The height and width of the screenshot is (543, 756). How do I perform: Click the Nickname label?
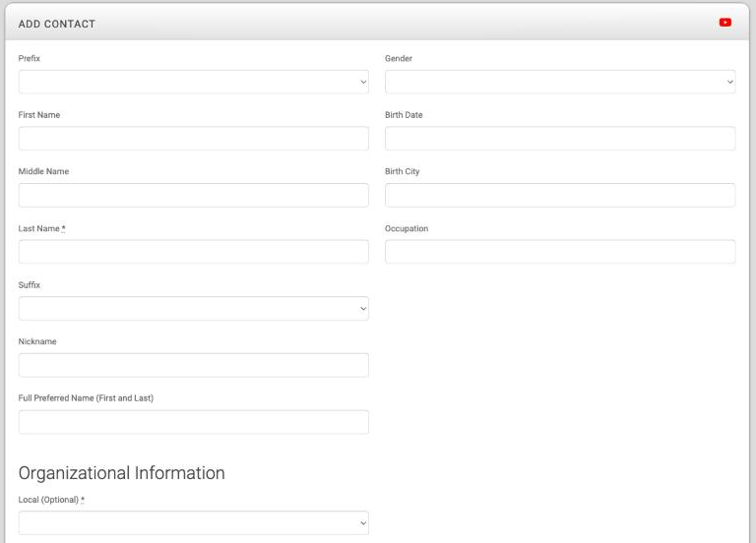click(x=37, y=341)
